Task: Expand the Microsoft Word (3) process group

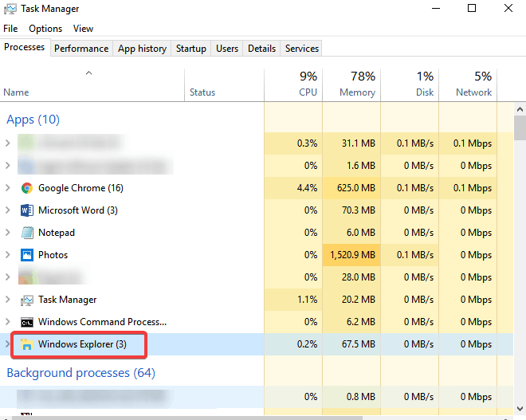Action: pos(8,210)
